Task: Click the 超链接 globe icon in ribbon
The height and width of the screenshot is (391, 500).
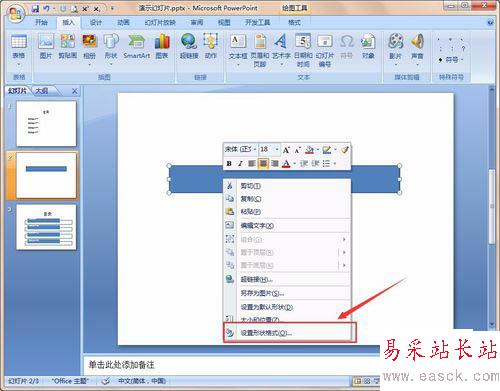Action: point(189,47)
